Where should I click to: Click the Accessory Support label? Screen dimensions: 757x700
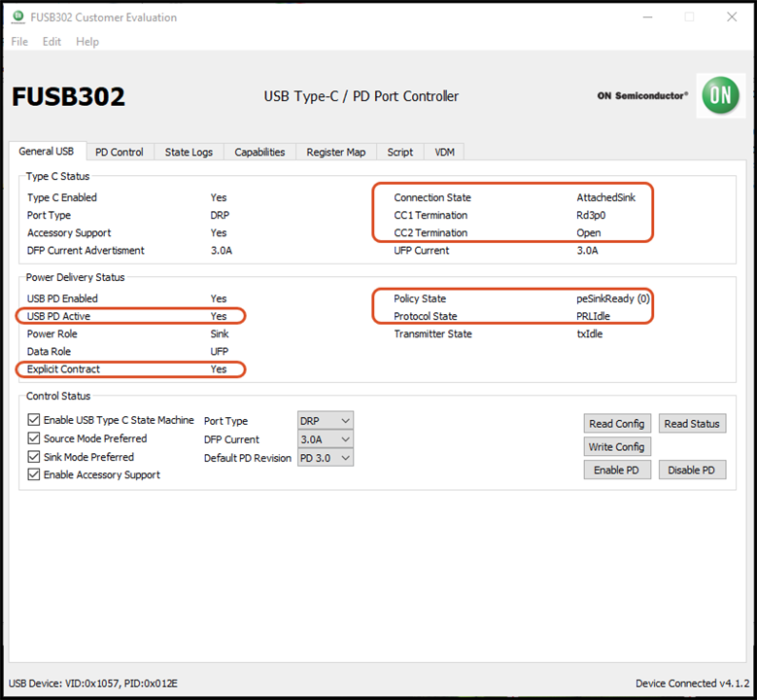[69, 233]
